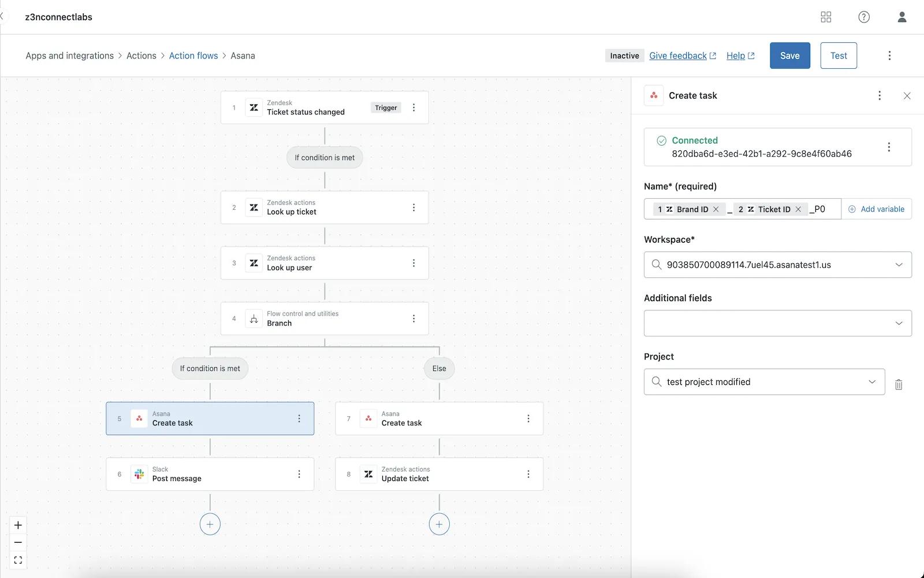924x578 pixels.
Task: Expand the Project dropdown
Action: (x=871, y=382)
